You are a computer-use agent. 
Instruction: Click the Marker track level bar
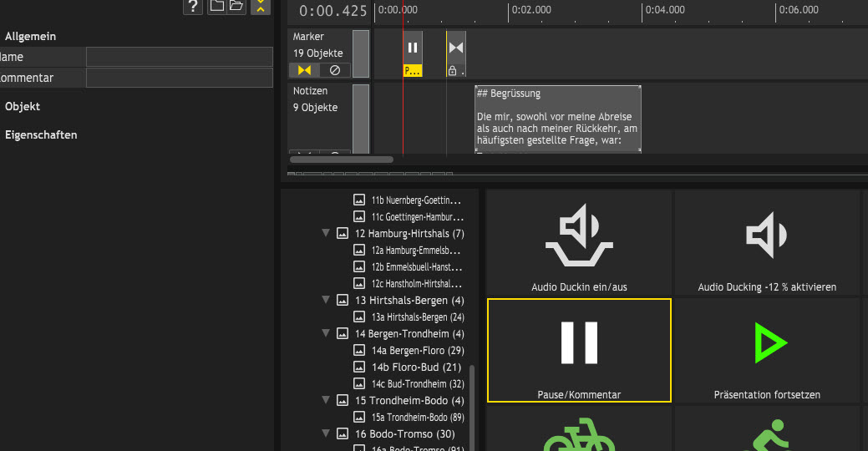point(361,53)
